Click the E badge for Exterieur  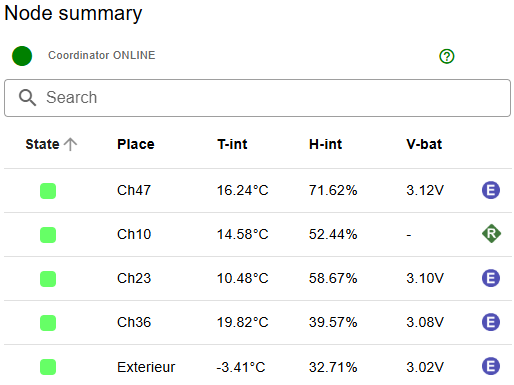click(491, 366)
